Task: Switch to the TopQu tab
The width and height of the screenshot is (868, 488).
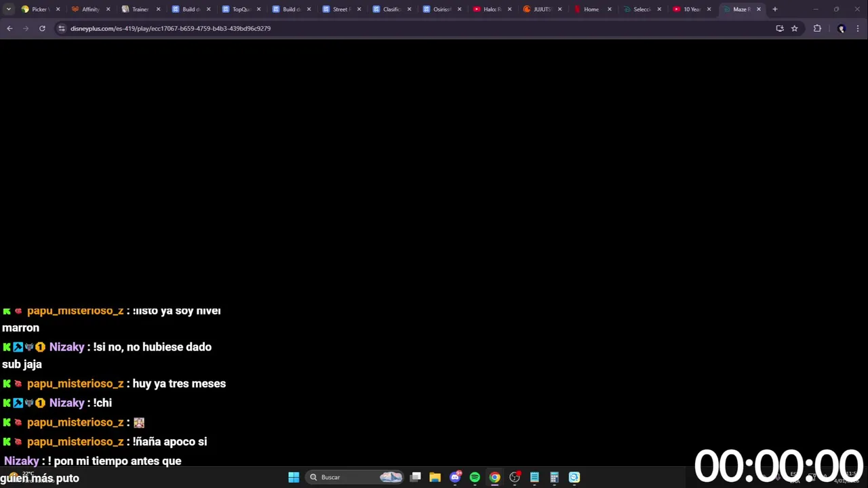Action: pos(240,9)
